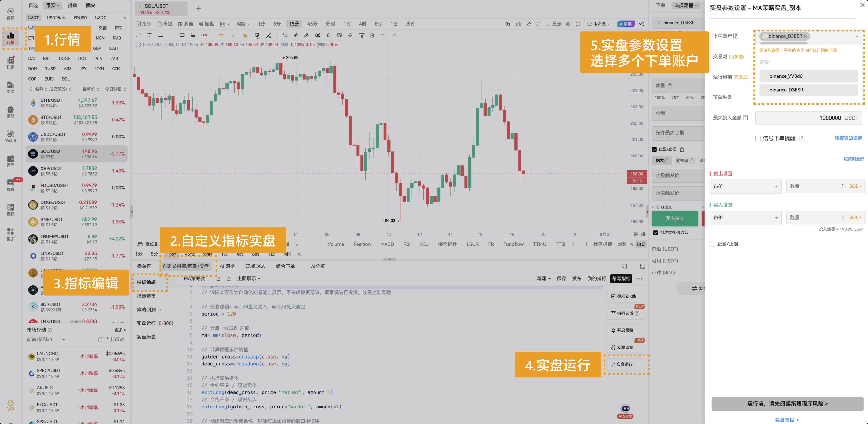
Task: Click the funnel filter icon in drawing toolbar
Action: click(x=362, y=35)
